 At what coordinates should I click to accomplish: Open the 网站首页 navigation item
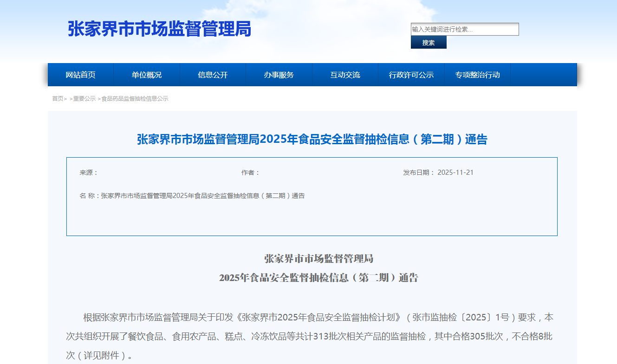pyautogui.click(x=81, y=75)
